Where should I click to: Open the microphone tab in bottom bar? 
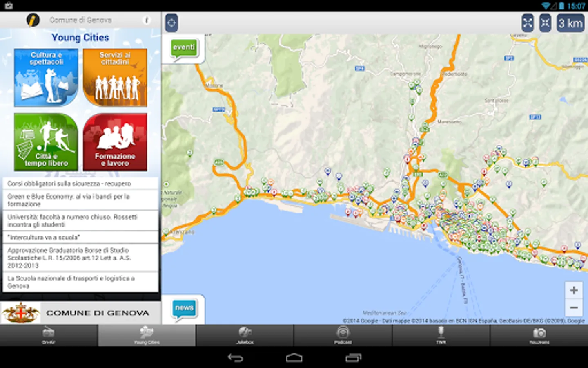441,335
